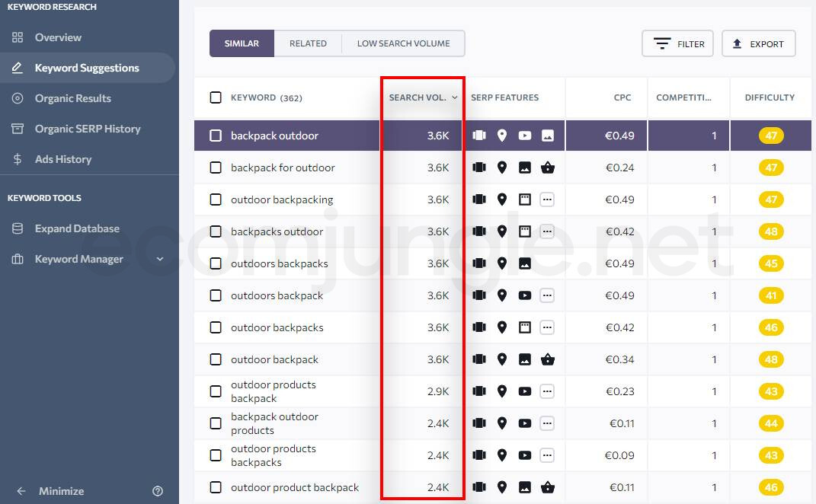Click the difficulty badge 41 for outdoors backpack
The height and width of the screenshot is (504, 816).
[771, 295]
